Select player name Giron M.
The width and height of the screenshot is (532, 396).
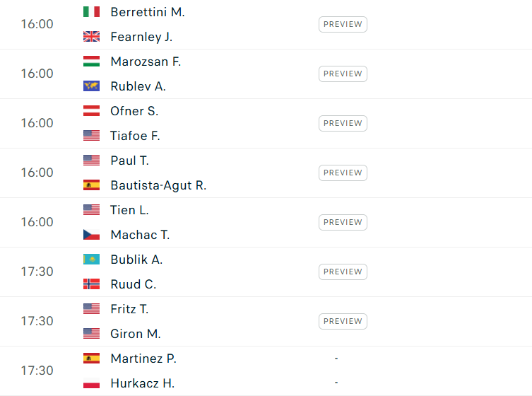tap(136, 334)
